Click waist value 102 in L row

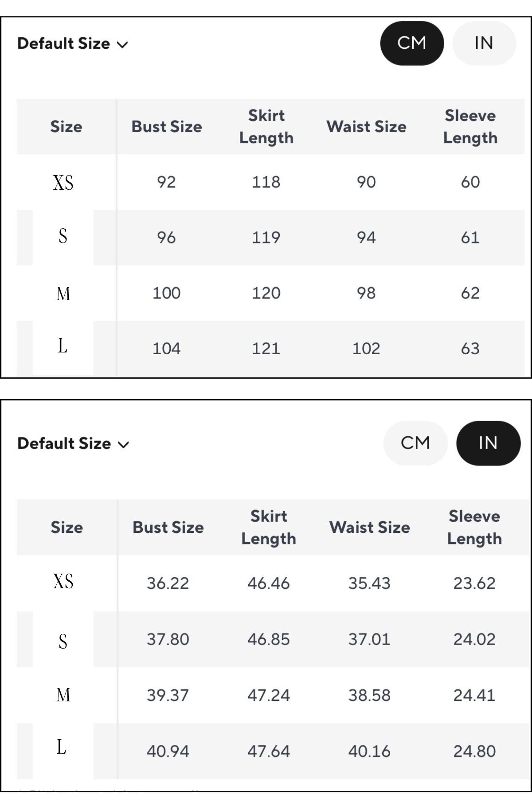coord(366,348)
